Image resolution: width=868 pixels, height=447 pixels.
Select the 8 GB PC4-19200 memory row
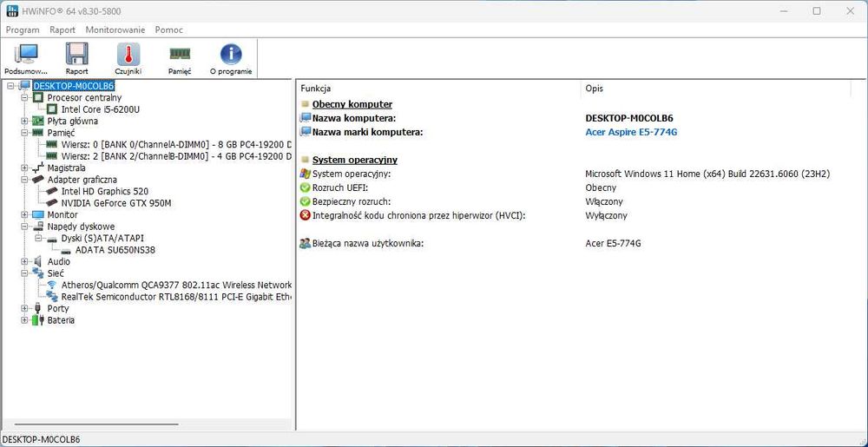(x=176, y=144)
